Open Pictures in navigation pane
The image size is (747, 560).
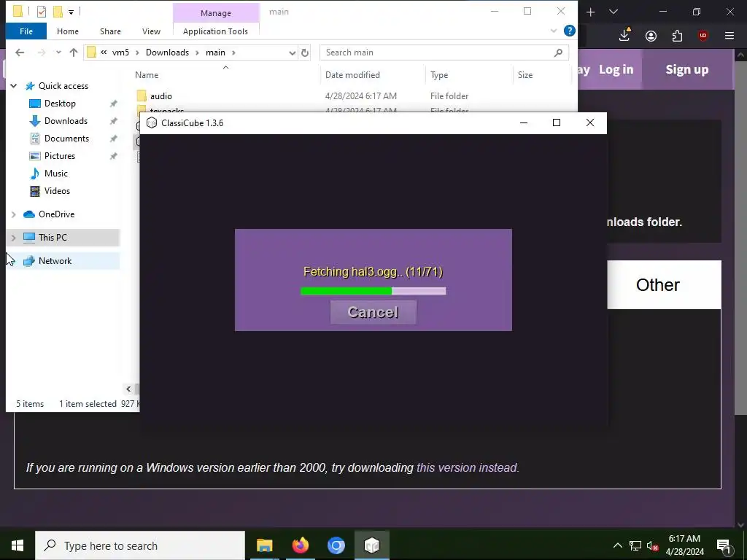coord(60,156)
